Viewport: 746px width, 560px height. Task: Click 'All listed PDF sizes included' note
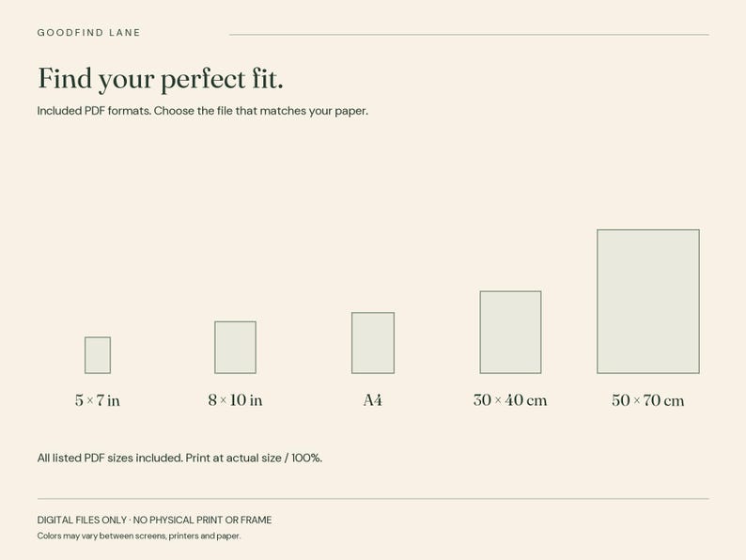pos(110,459)
